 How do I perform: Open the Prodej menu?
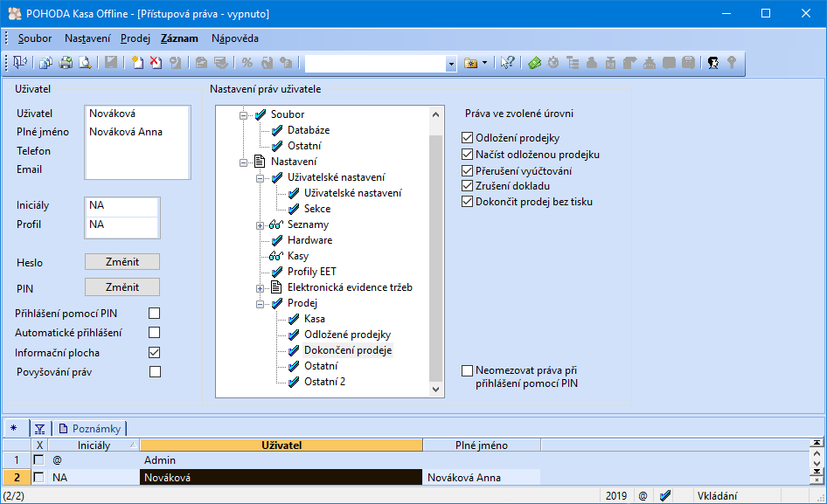pos(136,38)
